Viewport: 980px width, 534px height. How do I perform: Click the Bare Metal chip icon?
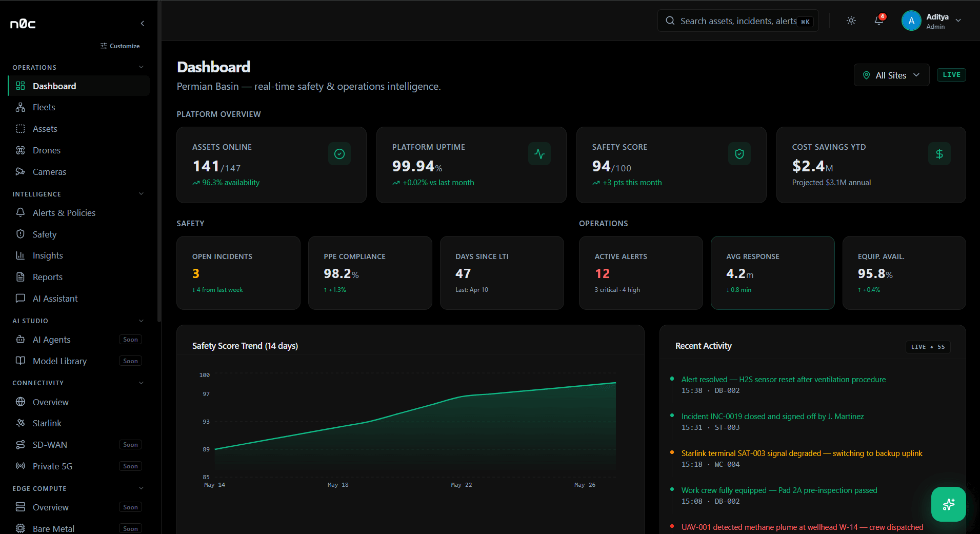(x=21, y=528)
